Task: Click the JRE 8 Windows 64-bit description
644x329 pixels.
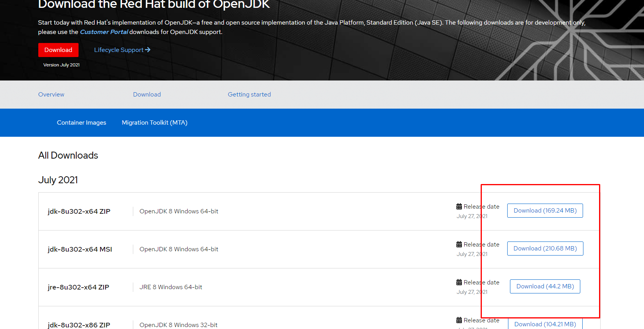Action: (x=171, y=287)
